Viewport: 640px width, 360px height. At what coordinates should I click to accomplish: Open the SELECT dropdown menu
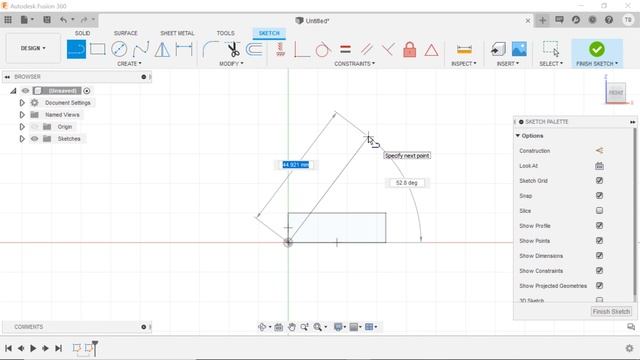[x=551, y=64]
